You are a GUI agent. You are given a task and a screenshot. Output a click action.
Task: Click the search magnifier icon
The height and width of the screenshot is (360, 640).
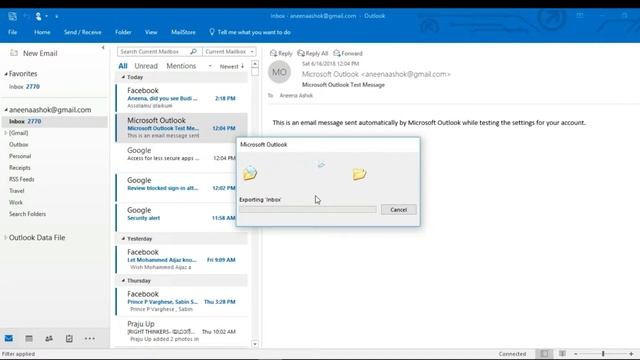[x=193, y=51]
